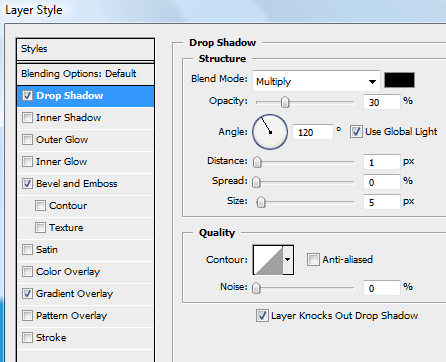
Task: Toggle the Use Global Light checkbox
Action: pos(356,132)
